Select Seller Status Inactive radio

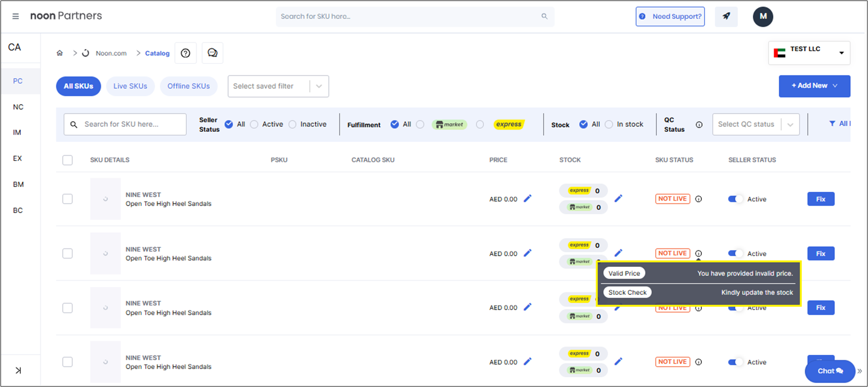292,124
